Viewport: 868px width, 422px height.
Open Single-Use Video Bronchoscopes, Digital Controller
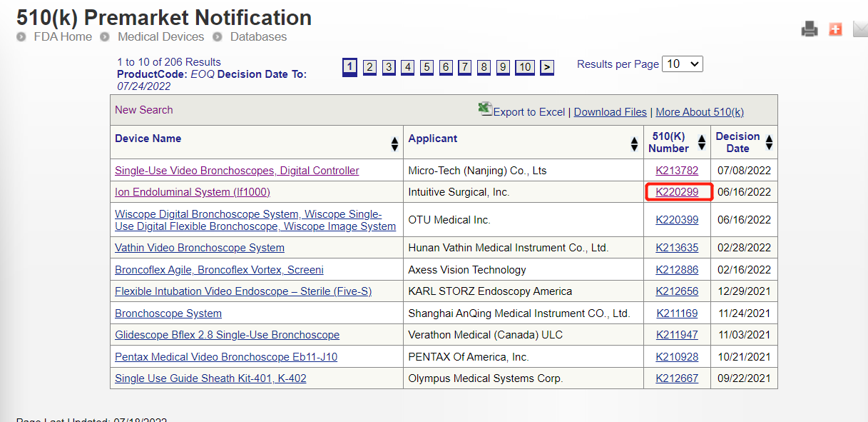coord(237,171)
